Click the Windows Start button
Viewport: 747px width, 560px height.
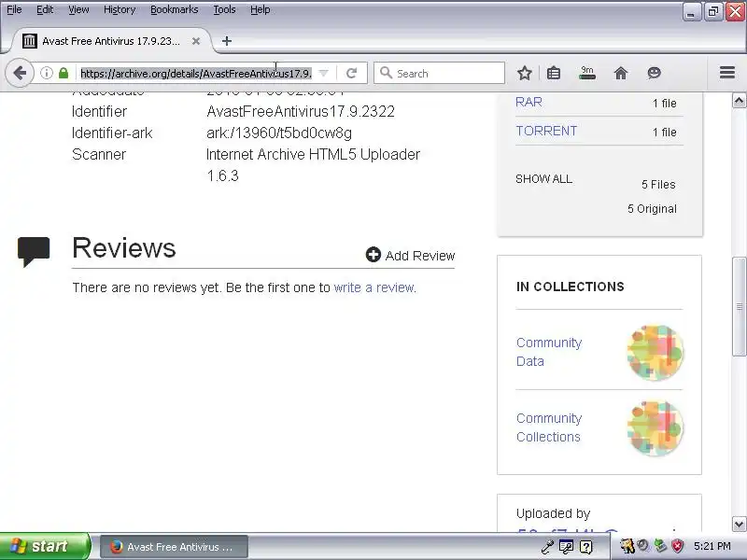tap(45, 546)
